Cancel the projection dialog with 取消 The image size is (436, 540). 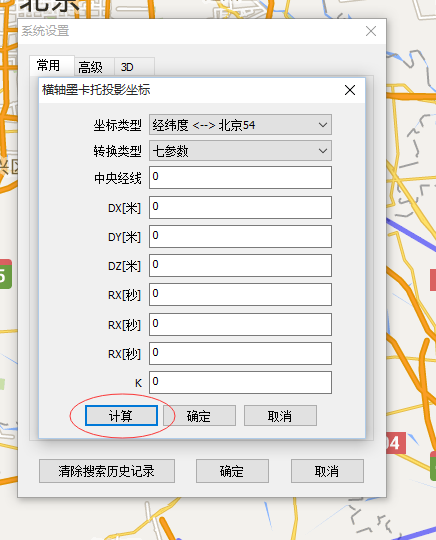[x=280, y=416]
